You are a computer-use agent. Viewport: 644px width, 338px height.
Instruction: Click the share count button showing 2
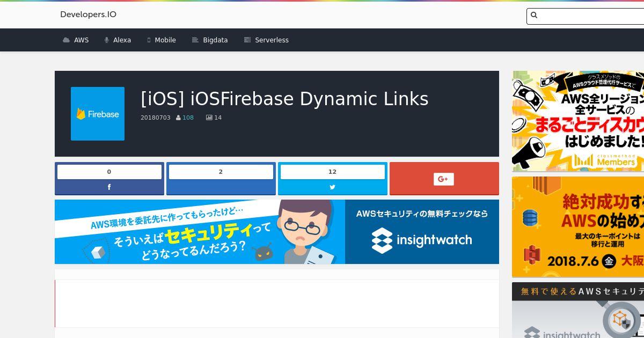tap(221, 172)
